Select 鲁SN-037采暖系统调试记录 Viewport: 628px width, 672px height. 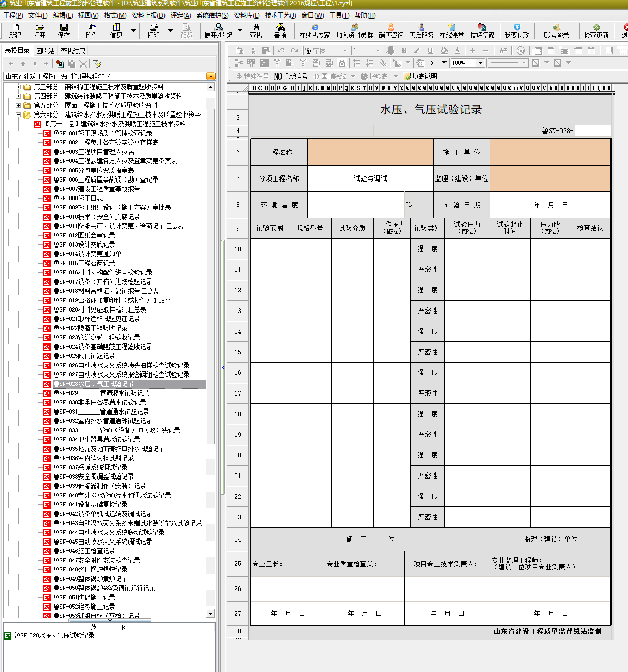90,467
